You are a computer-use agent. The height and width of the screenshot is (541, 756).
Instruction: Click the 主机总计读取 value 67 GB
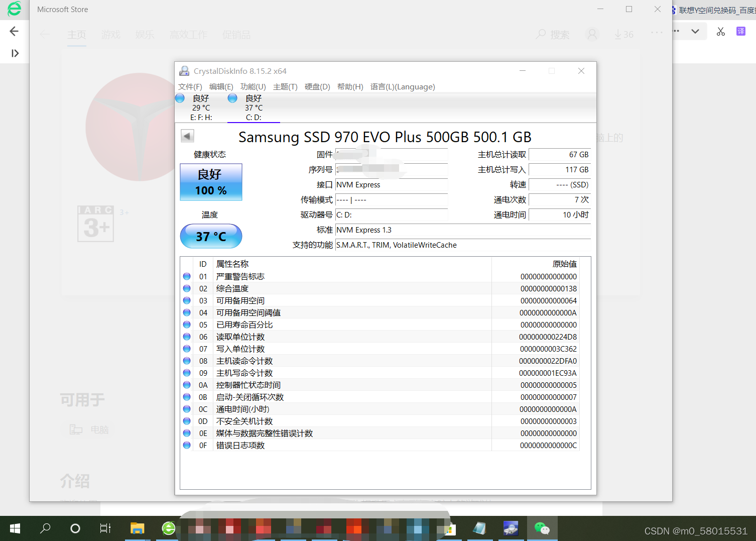tap(560, 155)
